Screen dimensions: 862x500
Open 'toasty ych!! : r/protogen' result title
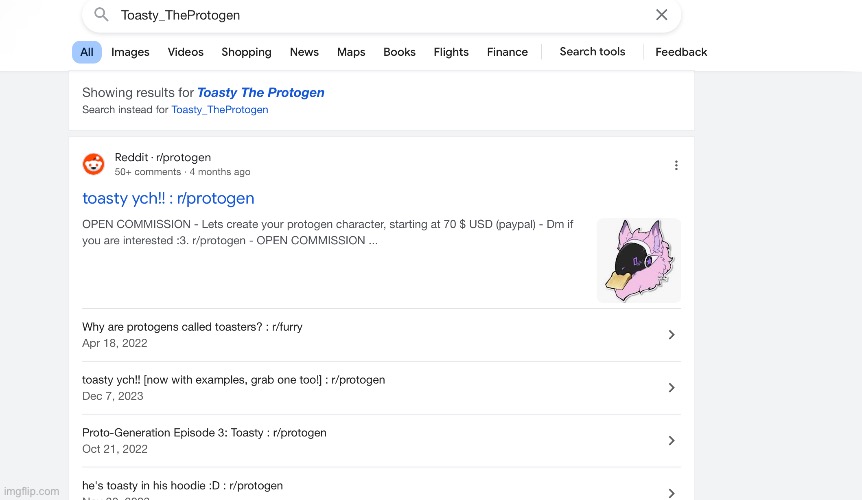(x=168, y=198)
